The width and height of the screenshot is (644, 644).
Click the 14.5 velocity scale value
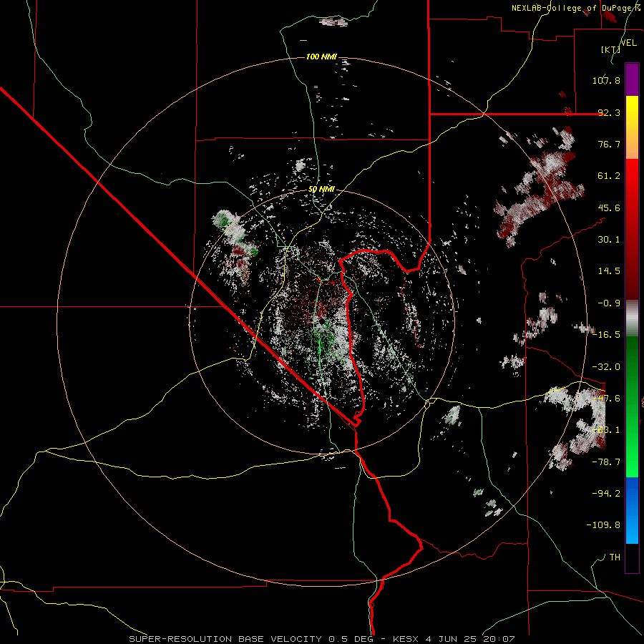609,271
